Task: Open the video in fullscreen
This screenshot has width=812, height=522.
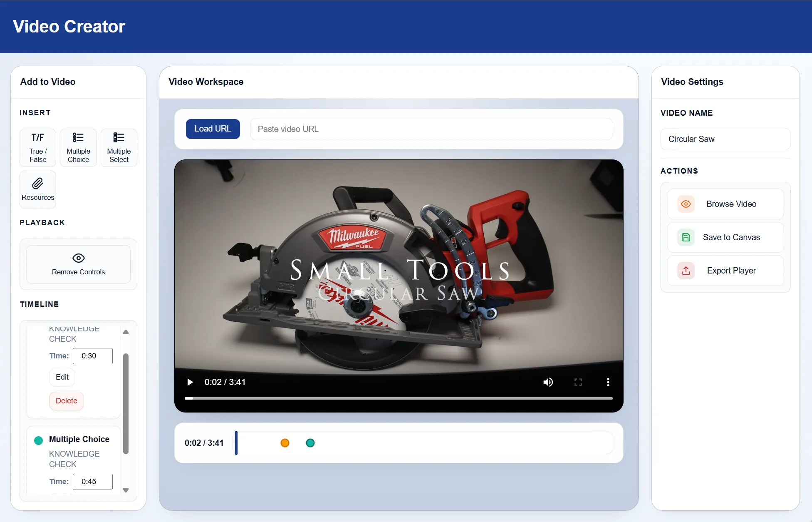Action: point(578,382)
